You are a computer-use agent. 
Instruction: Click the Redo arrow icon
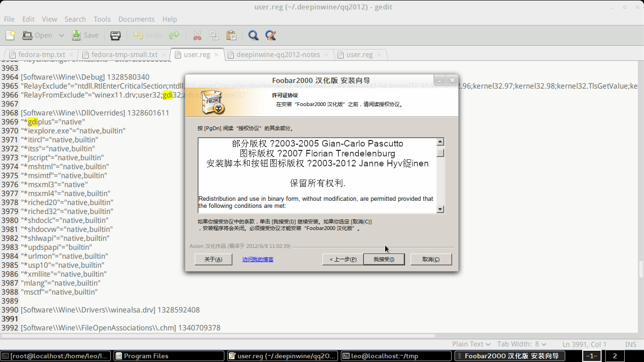pyautogui.click(x=174, y=35)
